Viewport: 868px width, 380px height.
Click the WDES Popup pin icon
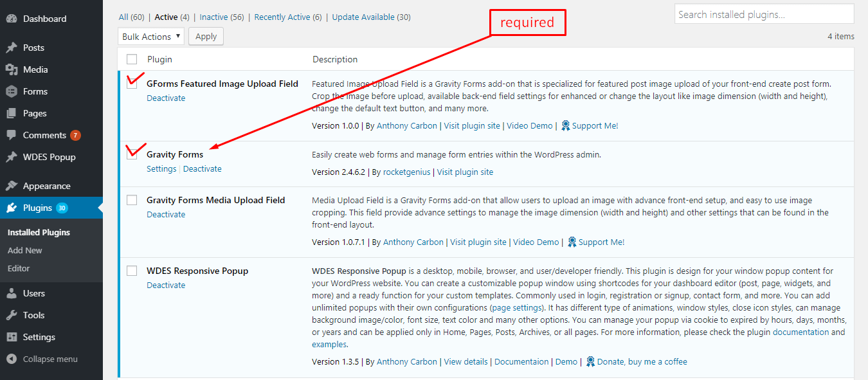tap(12, 157)
